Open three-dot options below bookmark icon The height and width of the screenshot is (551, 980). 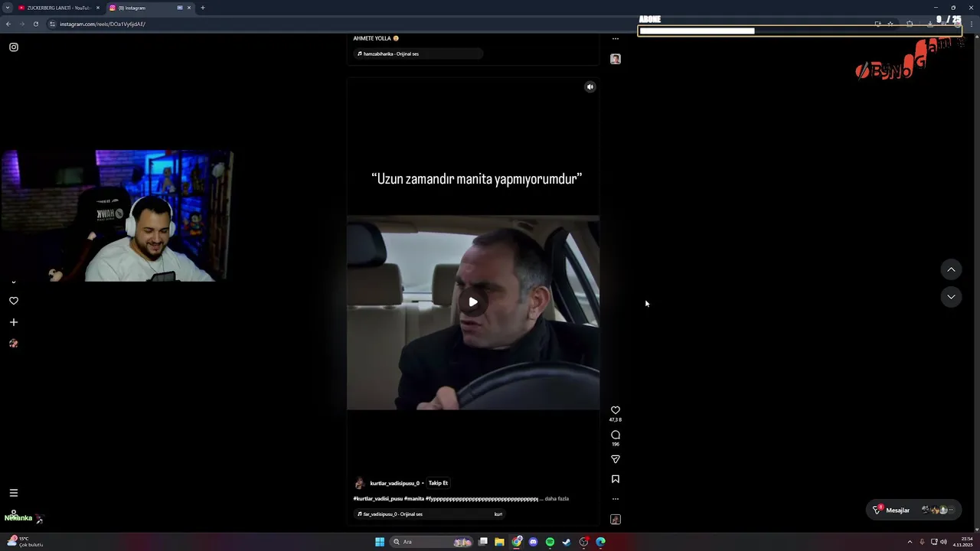(616, 499)
